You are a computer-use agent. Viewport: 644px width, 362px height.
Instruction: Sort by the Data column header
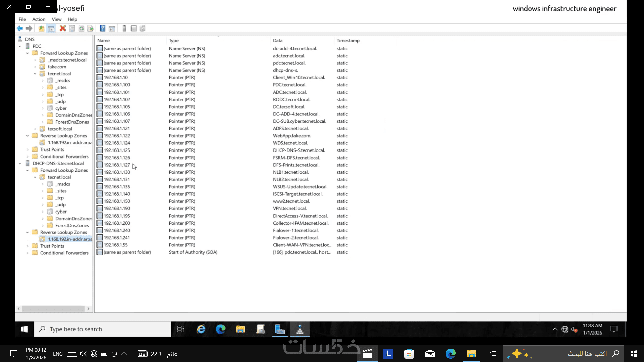coord(277,40)
